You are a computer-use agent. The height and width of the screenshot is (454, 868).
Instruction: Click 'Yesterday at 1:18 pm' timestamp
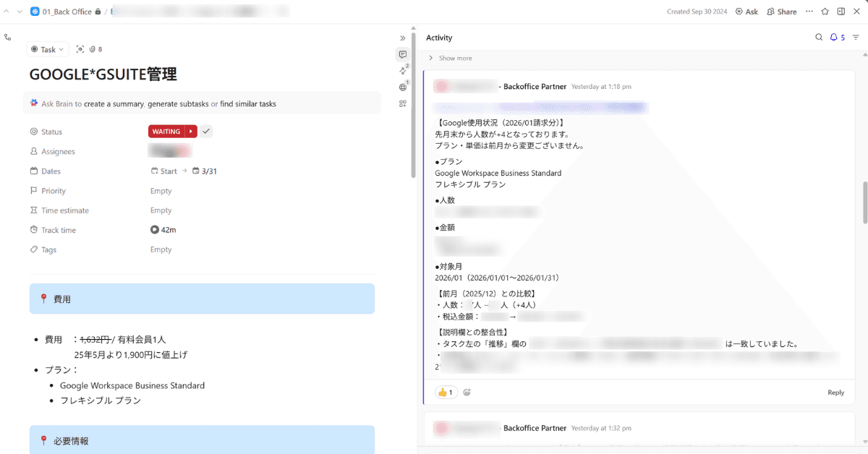point(601,87)
